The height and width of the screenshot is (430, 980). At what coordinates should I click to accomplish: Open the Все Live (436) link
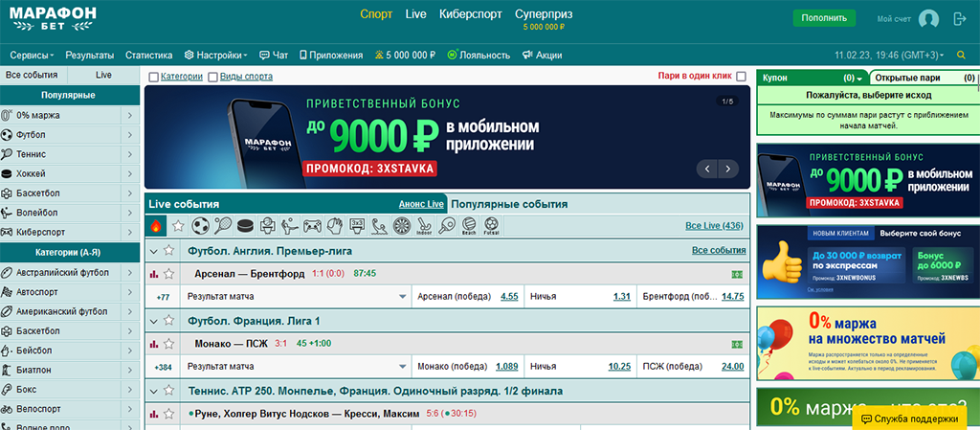(x=714, y=226)
